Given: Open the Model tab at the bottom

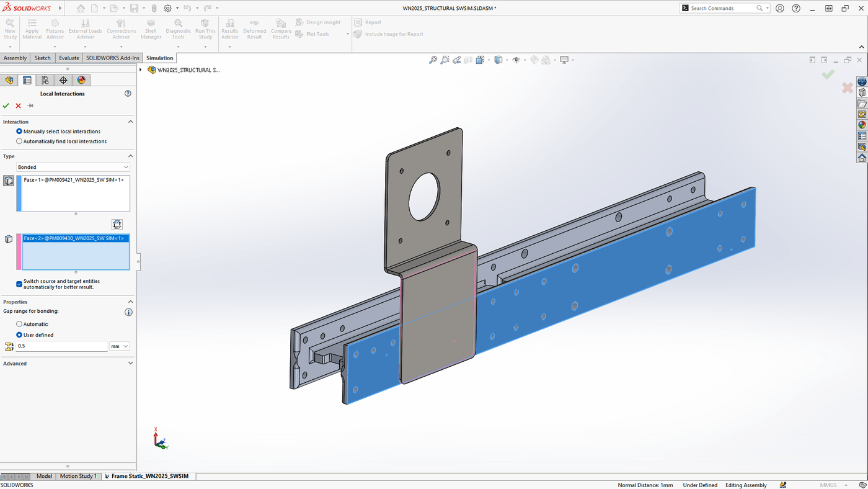Looking at the screenshot, I should (44, 476).
